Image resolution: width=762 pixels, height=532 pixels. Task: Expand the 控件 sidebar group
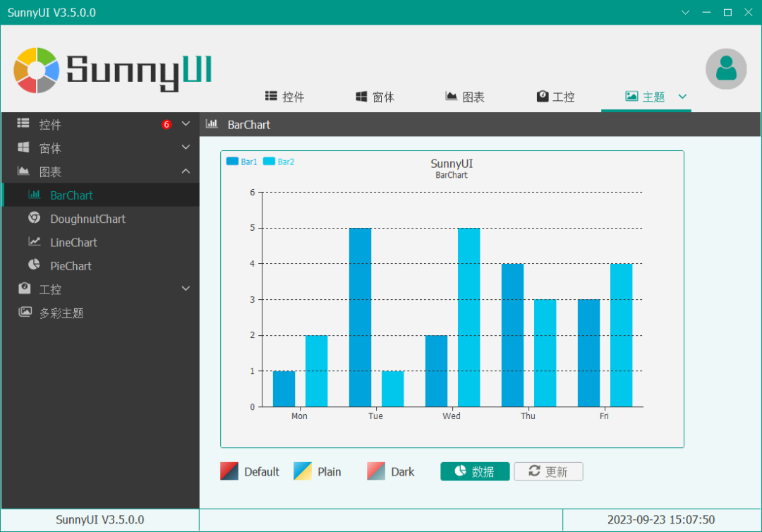coord(186,124)
